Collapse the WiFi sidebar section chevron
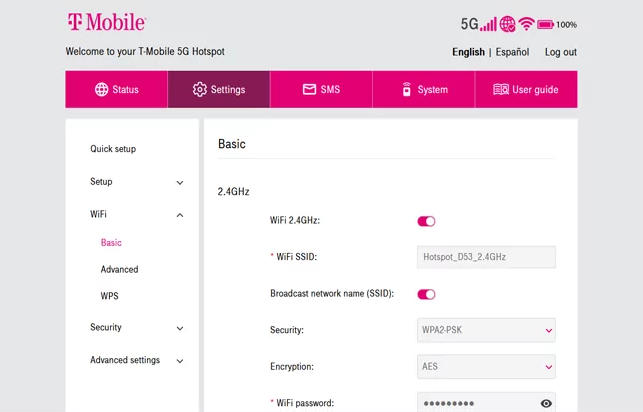Screen dimensions: 643x412 coord(180,215)
